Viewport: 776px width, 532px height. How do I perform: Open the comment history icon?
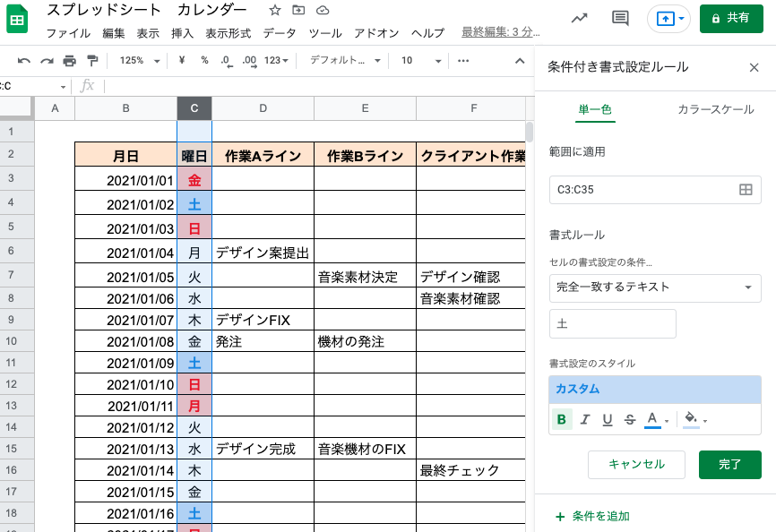[619, 18]
